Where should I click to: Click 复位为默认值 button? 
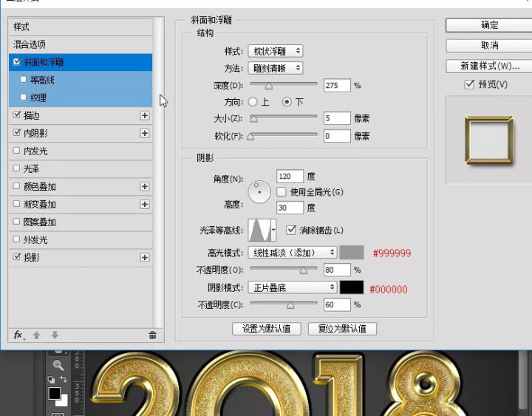point(342,329)
